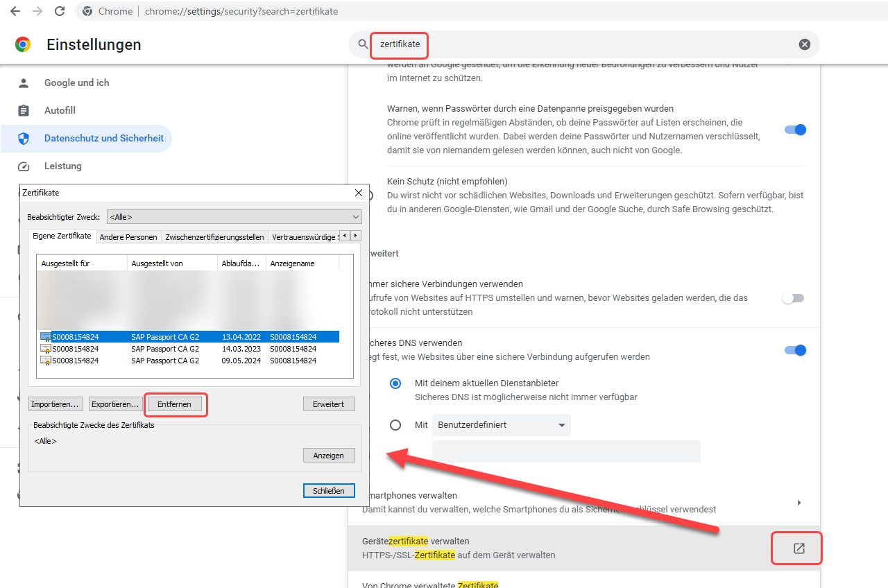The width and height of the screenshot is (888, 588).
Task: Click the browser address bar URL
Action: pyautogui.click(x=241, y=11)
